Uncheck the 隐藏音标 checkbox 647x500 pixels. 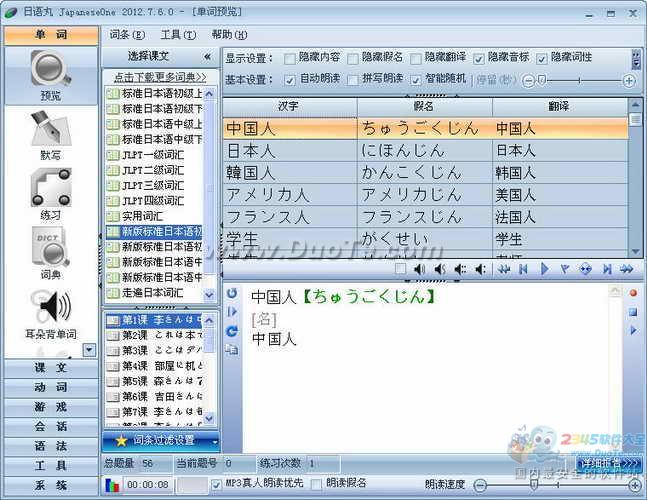pos(479,59)
